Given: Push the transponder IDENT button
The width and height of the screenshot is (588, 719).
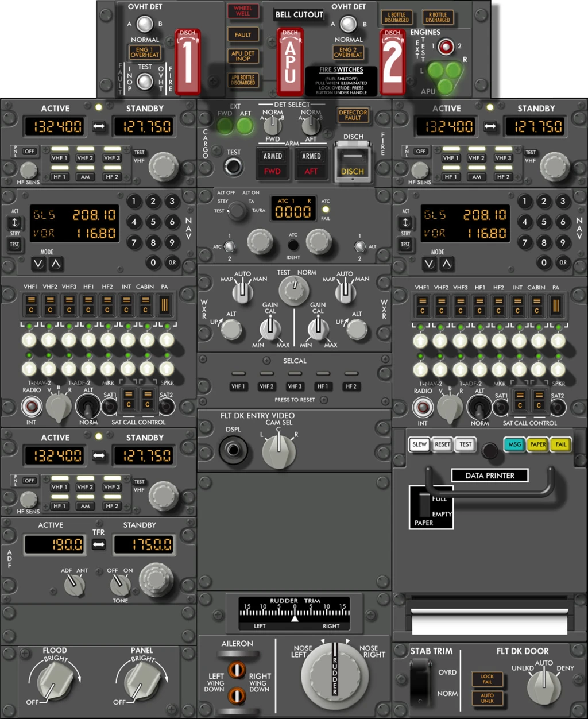Looking at the screenshot, I should (x=293, y=245).
